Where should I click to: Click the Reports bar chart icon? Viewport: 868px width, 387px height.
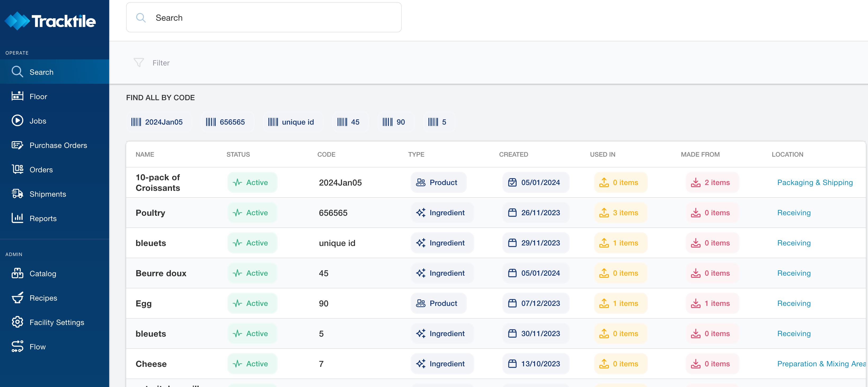(17, 218)
